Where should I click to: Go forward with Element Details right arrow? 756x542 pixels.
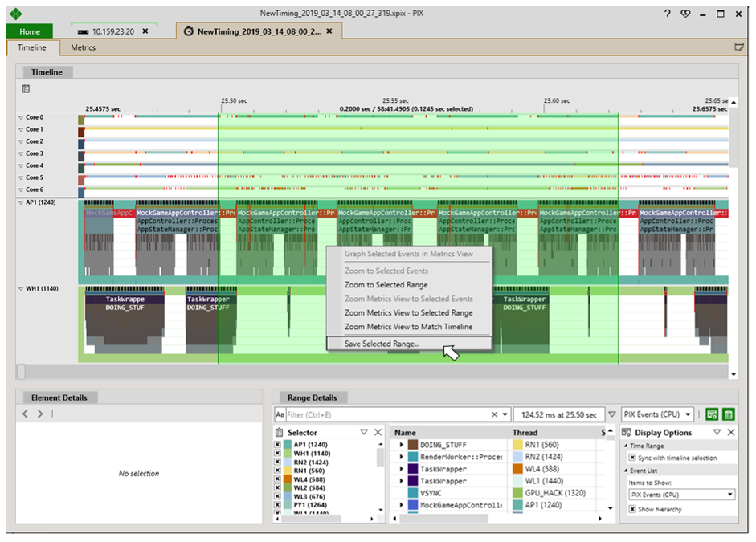click(x=40, y=414)
